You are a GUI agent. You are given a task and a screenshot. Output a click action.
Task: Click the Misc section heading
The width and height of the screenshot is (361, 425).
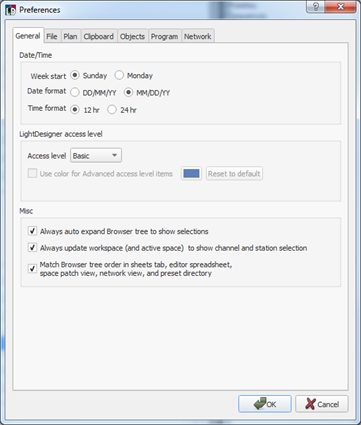[x=26, y=211]
